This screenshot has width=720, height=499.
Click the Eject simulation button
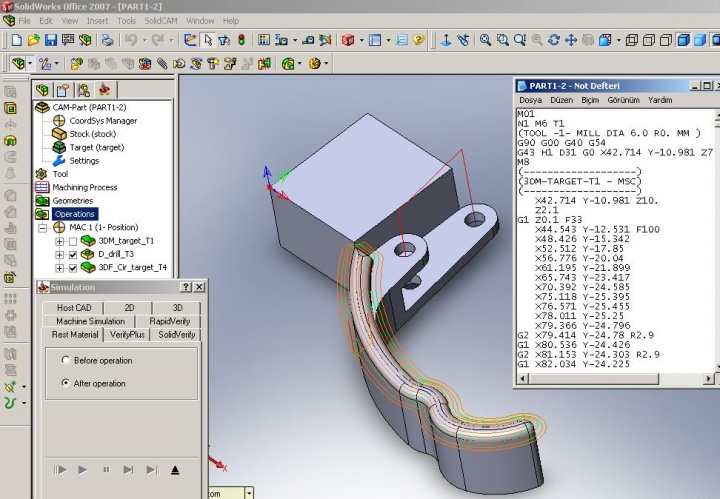tap(175, 469)
